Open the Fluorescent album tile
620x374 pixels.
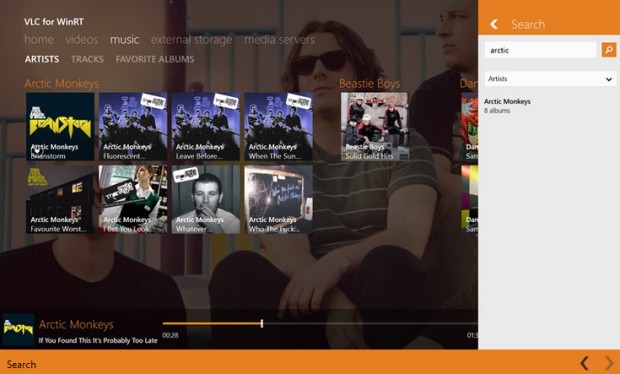tap(133, 127)
